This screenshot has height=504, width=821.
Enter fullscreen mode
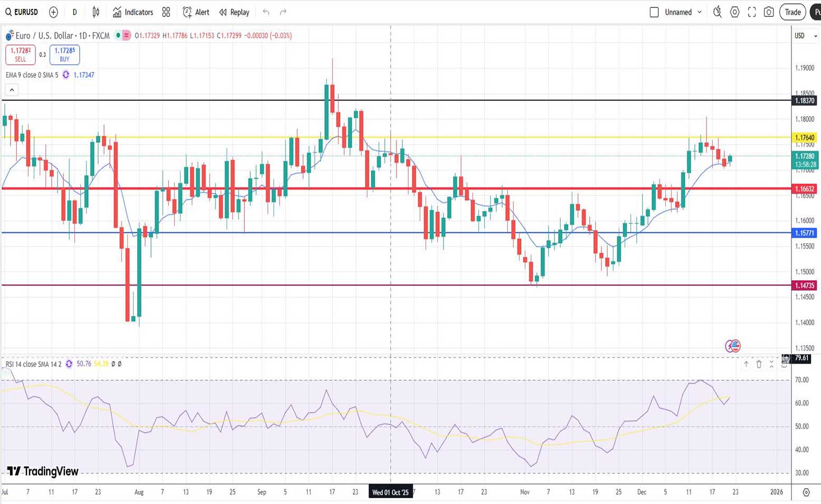tap(752, 12)
